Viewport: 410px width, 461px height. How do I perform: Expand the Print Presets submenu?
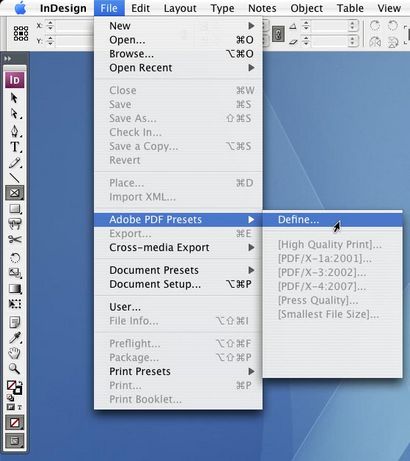[178, 371]
